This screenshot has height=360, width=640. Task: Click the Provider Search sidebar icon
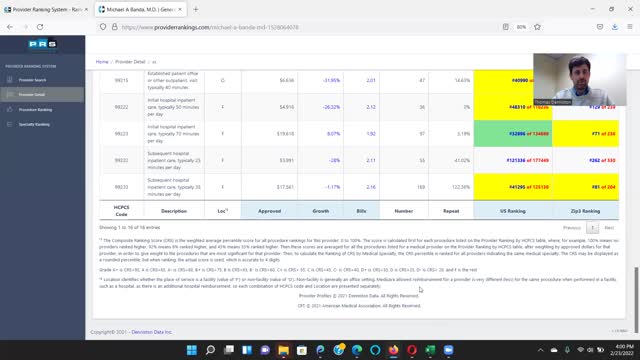click(x=10, y=80)
